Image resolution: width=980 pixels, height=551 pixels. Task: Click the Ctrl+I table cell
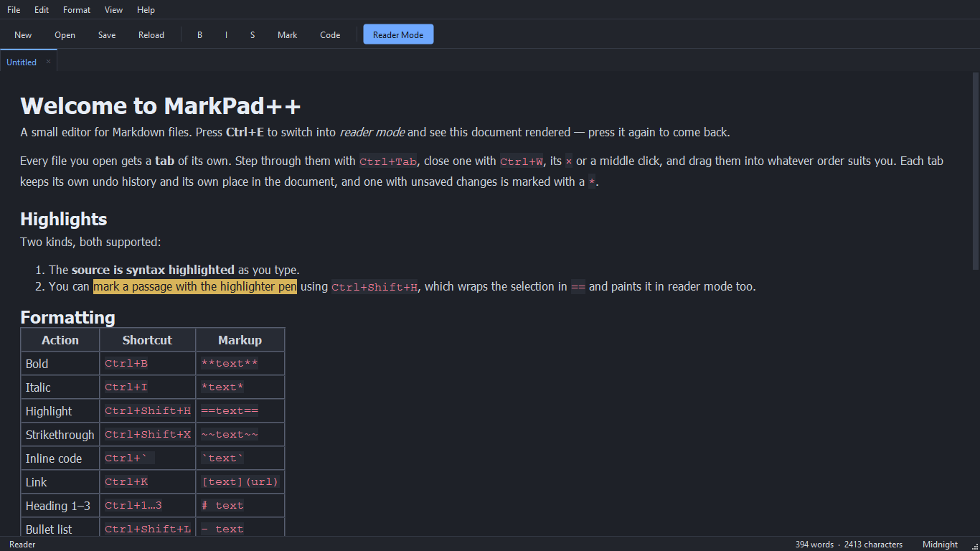click(x=148, y=387)
